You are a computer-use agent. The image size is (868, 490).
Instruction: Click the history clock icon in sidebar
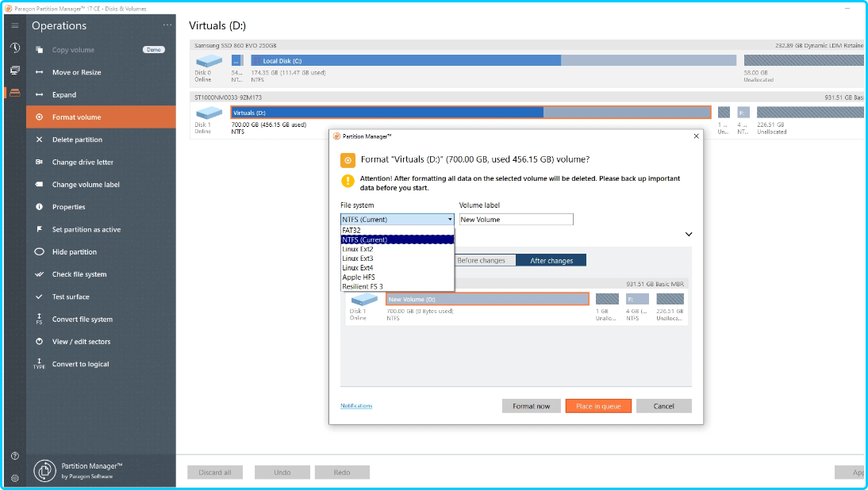[x=14, y=48]
